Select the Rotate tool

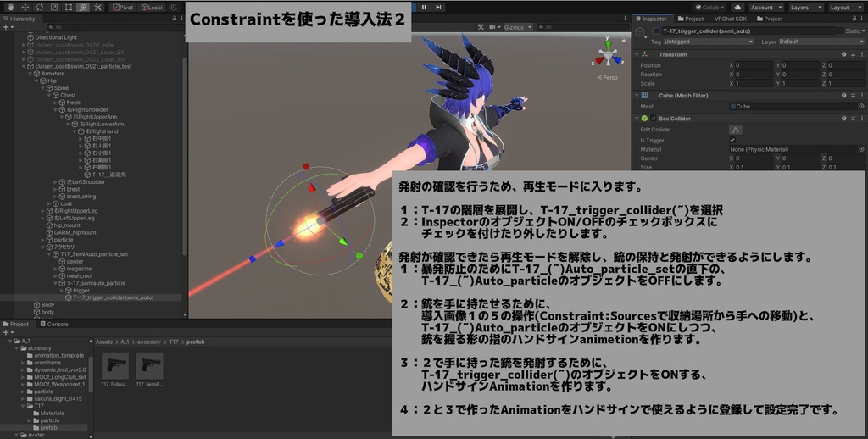coord(39,7)
